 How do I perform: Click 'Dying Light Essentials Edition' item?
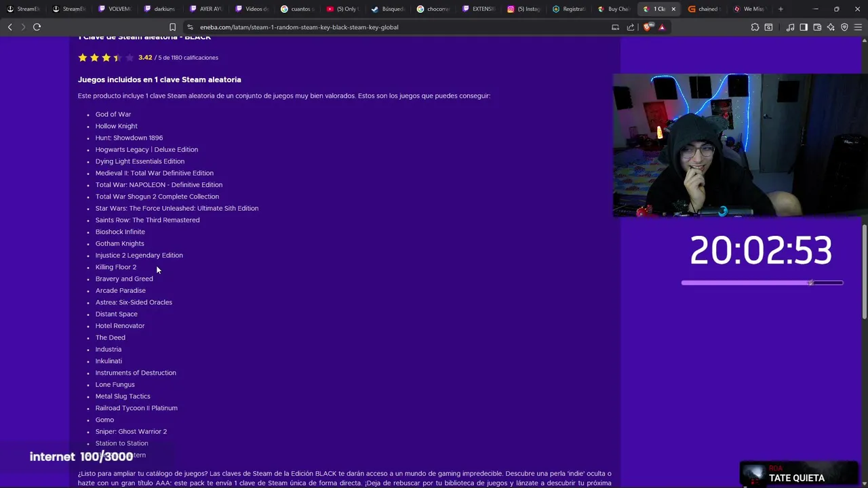pyautogui.click(x=140, y=161)
